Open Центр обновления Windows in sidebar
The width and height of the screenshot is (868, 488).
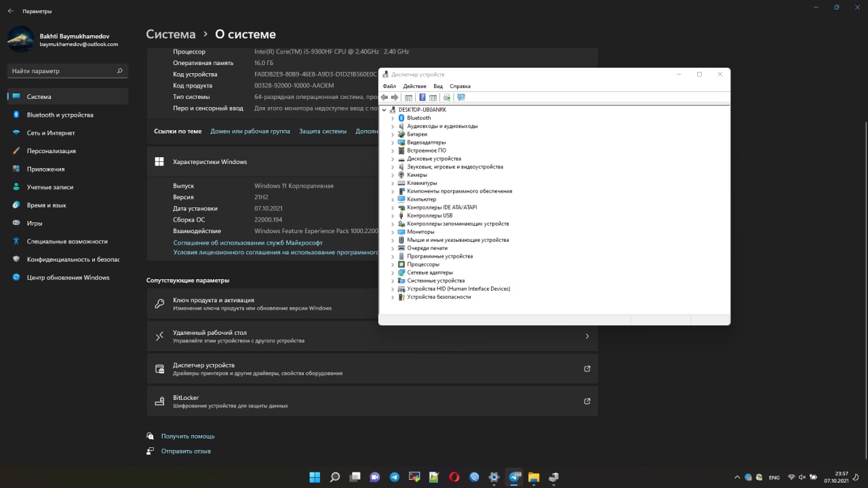click(68, 277)
